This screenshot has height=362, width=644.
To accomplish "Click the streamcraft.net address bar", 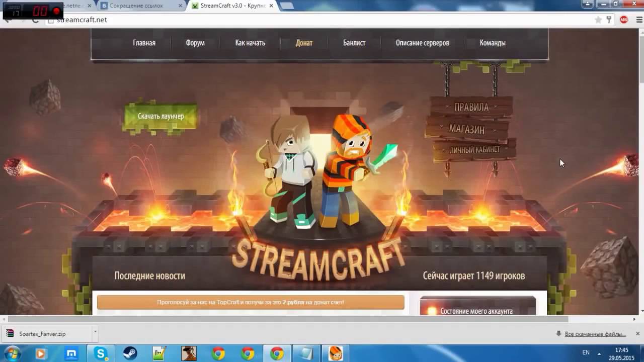I will 322,20.
